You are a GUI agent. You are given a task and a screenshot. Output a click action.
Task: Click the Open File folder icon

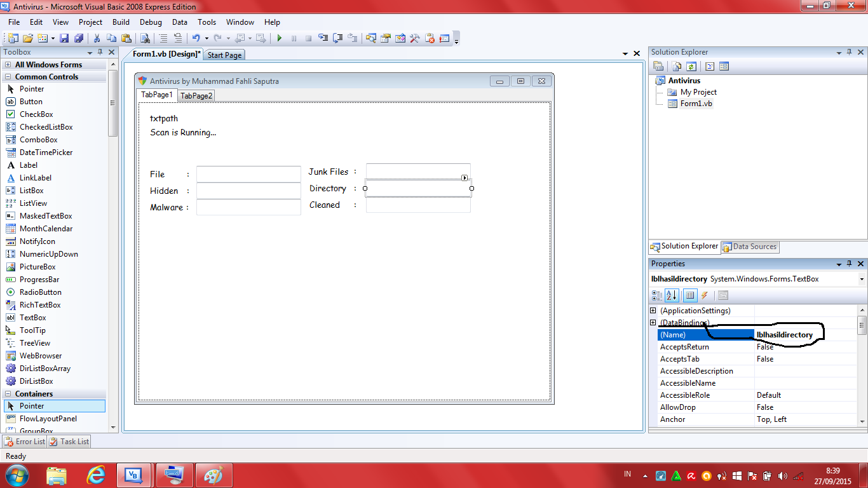(x=28, y=38)
